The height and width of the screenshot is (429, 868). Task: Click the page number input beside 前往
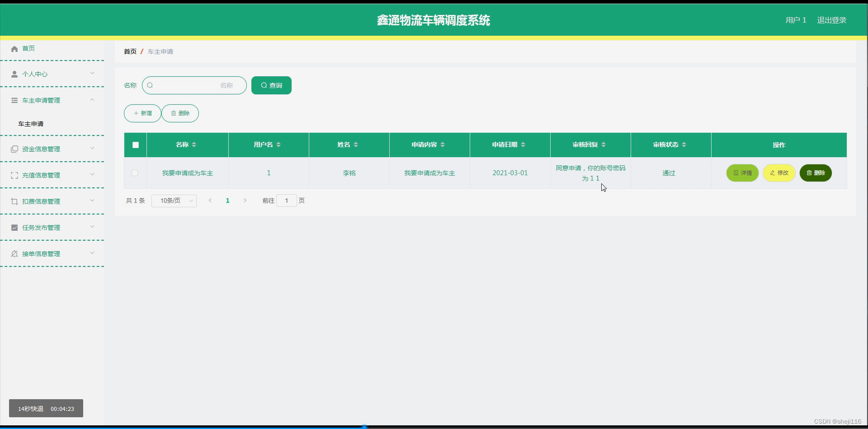pyautogui.click(x=287, y=201)
